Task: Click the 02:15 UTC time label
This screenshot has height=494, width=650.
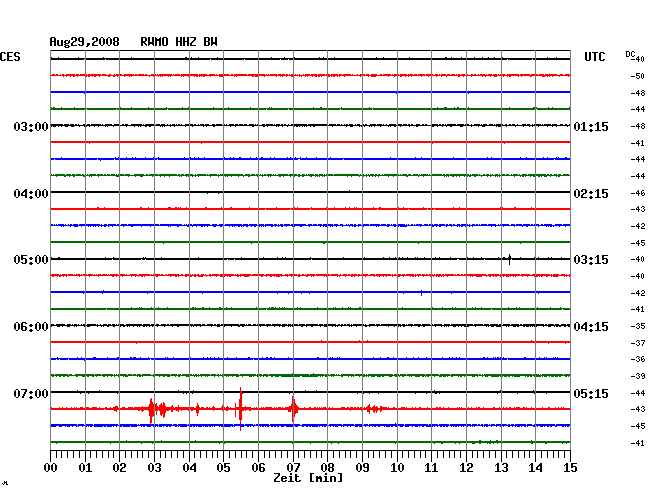Action: pyautogui.click(x=591, y=194)
